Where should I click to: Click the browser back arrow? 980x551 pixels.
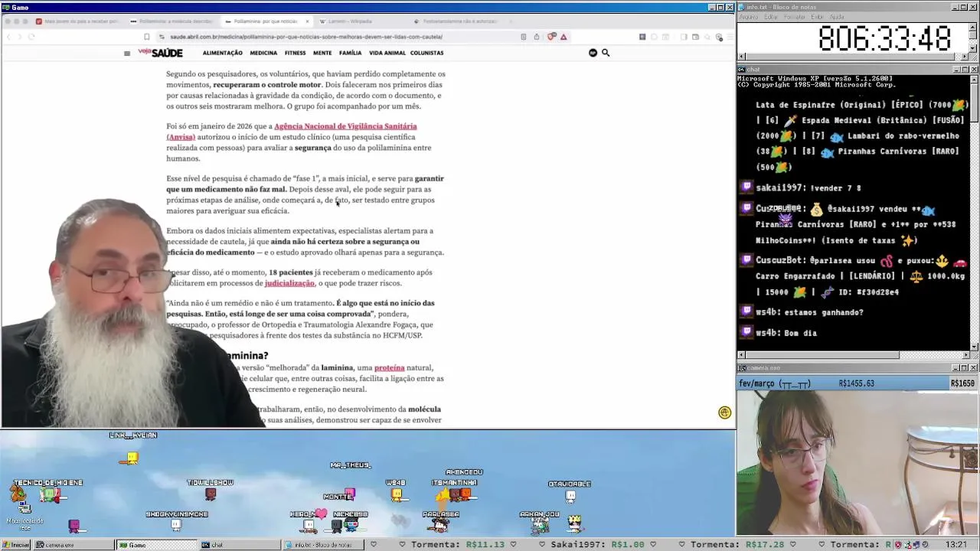tap(9, 37)
